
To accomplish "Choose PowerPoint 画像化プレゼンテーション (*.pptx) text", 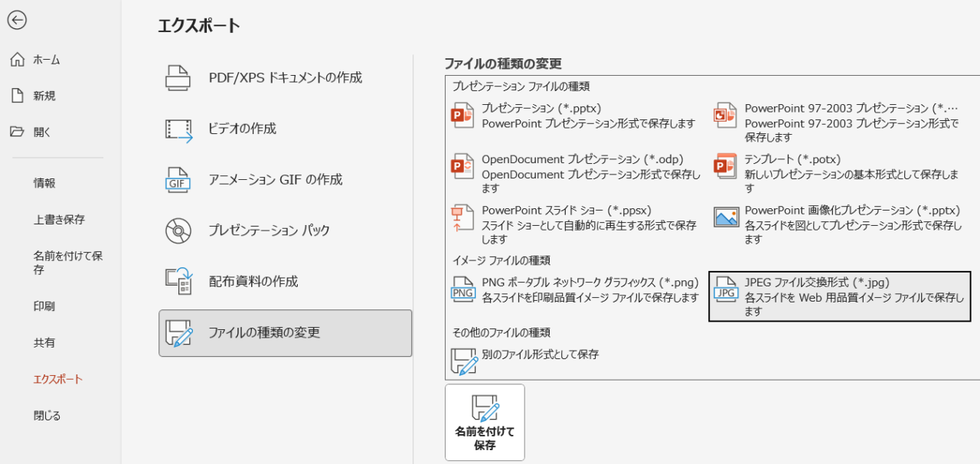I will pos(852,210).
